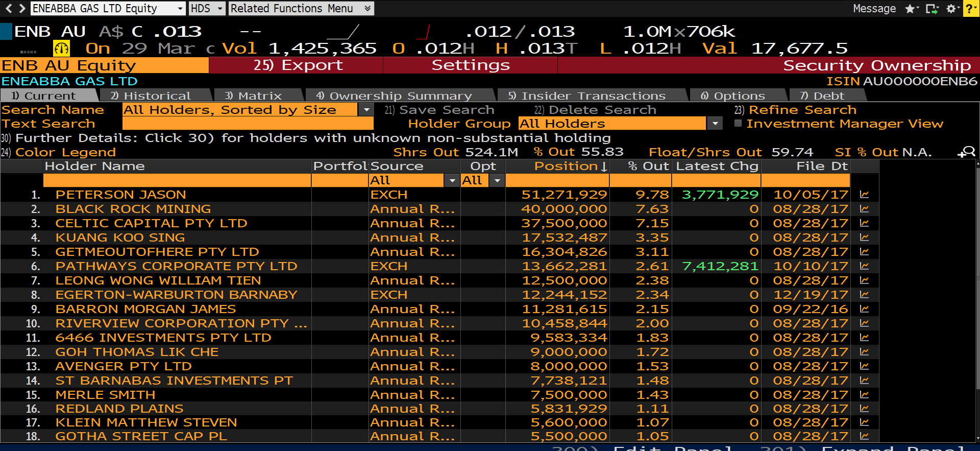Open the Ownership Summary tab
980x451 pixels.
coord(400,96)
